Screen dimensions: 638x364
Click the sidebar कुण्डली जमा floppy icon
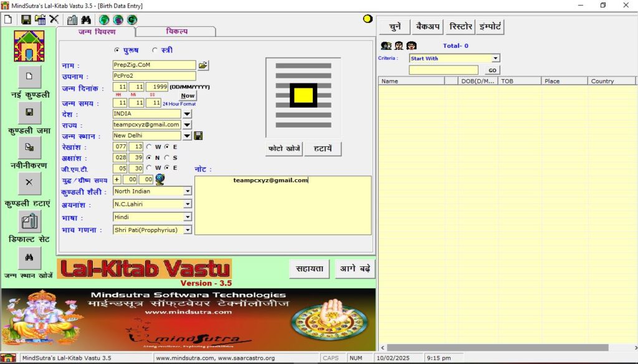click(29, 113)
